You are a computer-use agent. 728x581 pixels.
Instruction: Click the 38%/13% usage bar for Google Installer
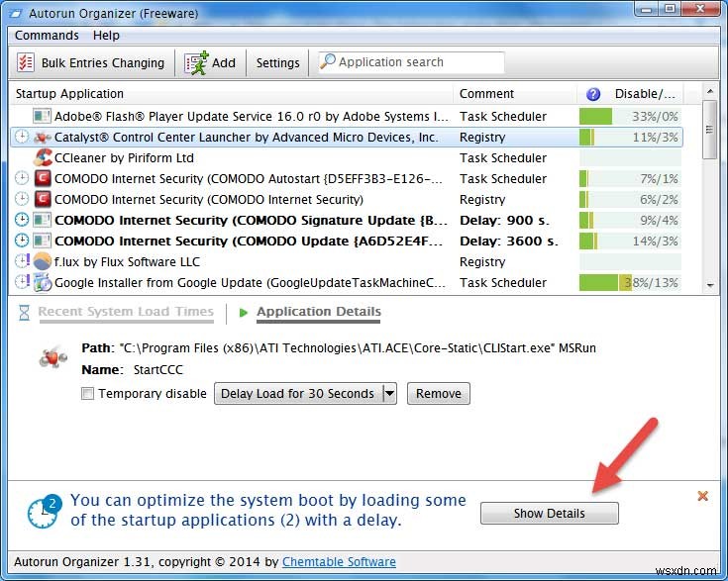pyautogui.click(x=630, y=283)
